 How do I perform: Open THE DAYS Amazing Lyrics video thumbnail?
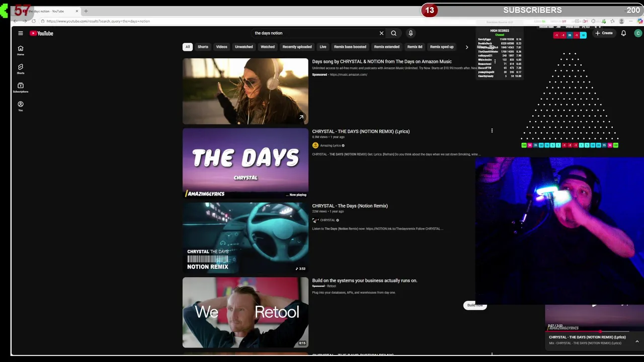(246, 163)
